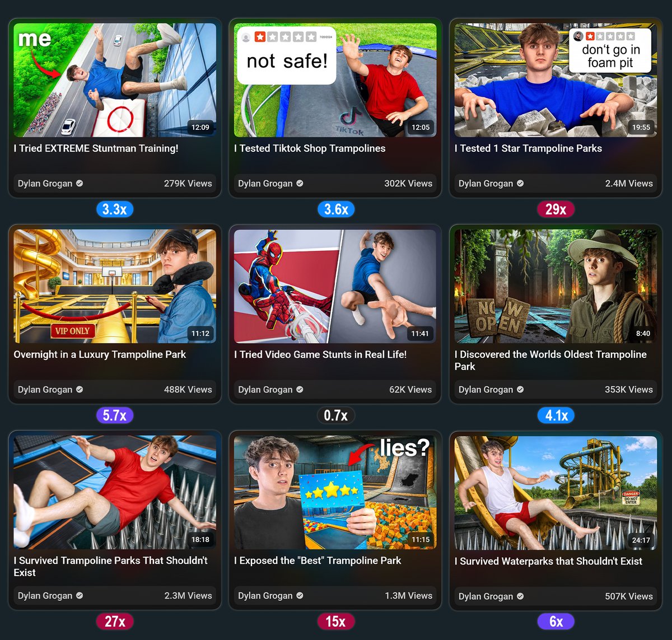Click the 12:09 duration label
The width and height of the screenshot is (672, 640).
click(x=200, y=127)
